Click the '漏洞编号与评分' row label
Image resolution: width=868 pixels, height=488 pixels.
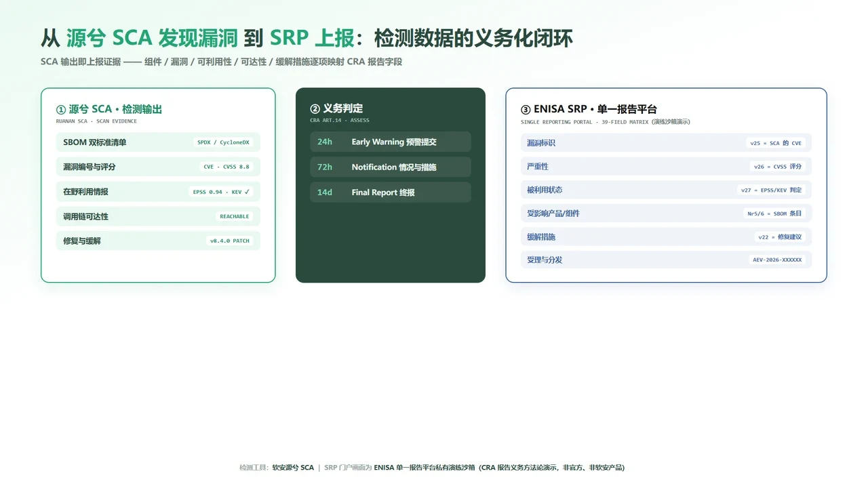pos(90,167)
